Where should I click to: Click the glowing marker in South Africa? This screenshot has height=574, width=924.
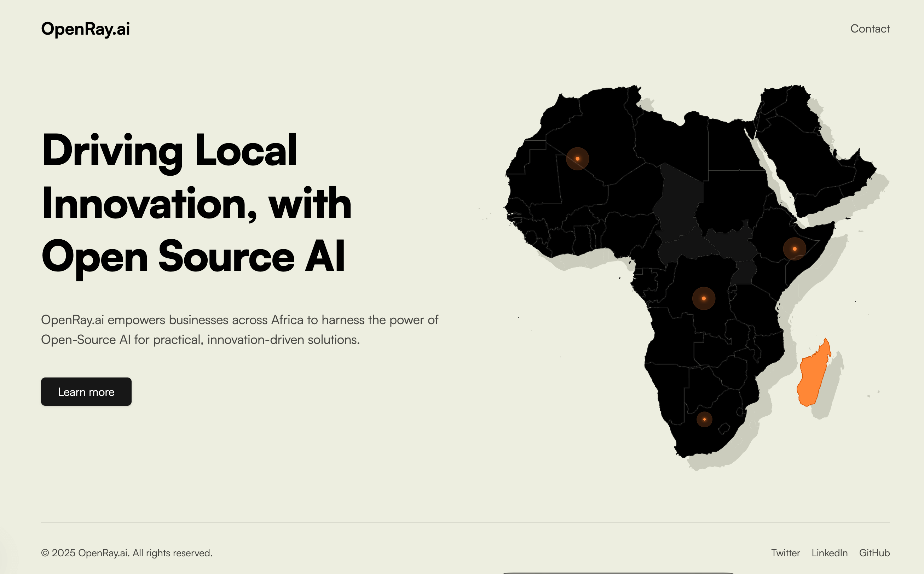(x=704, y=419)
